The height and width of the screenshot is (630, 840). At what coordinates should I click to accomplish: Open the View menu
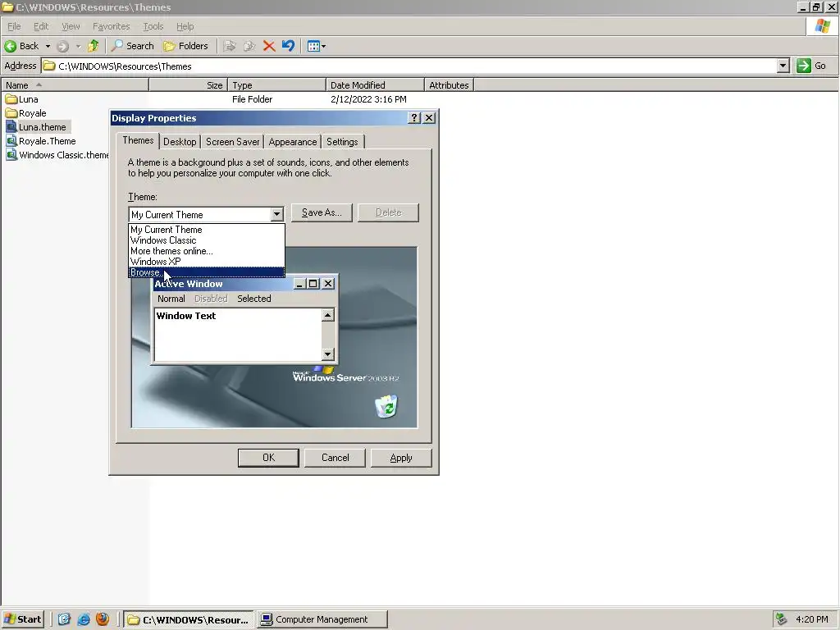pos(71,26)
